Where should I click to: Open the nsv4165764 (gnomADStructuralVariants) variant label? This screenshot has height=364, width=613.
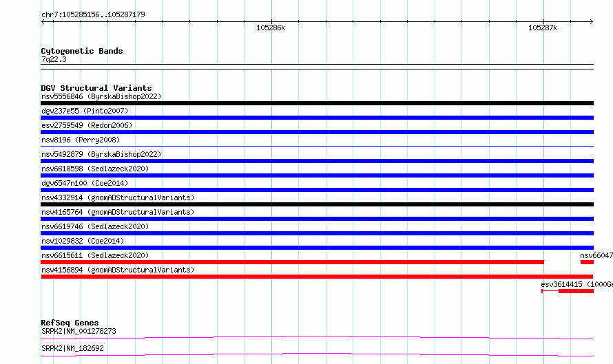118,212
